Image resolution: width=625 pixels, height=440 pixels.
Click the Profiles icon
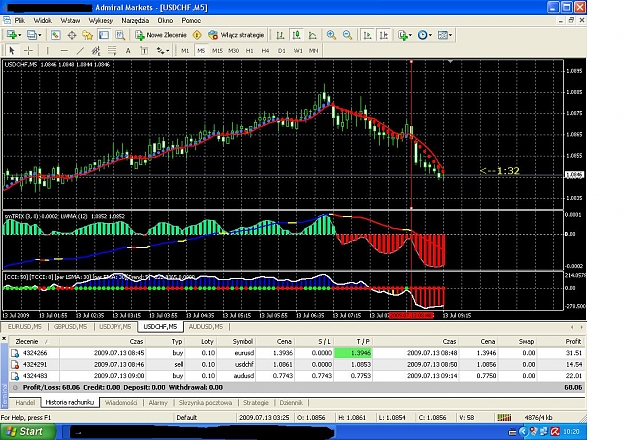coord(31,35)
